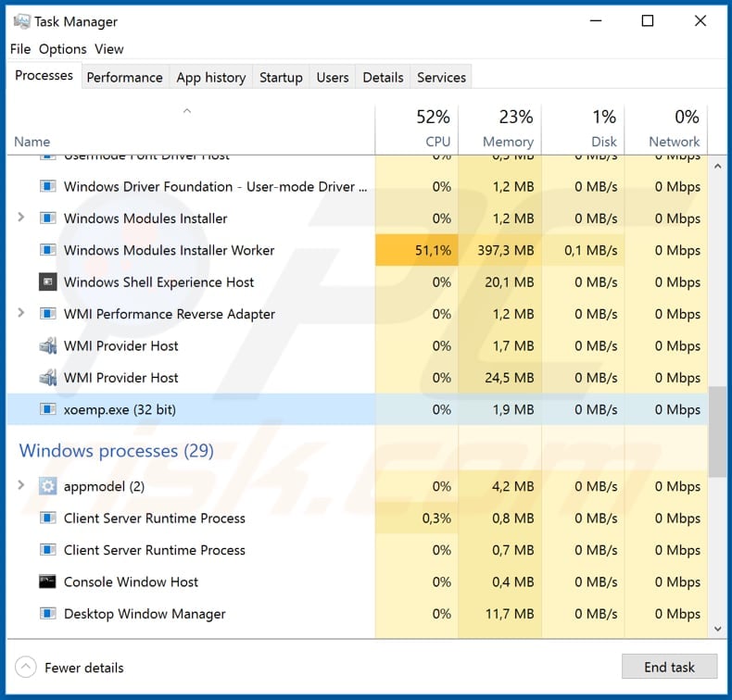Open the Options menu
Image resolution: width=732 pixels, height=700 pixels.
point(63,49)
